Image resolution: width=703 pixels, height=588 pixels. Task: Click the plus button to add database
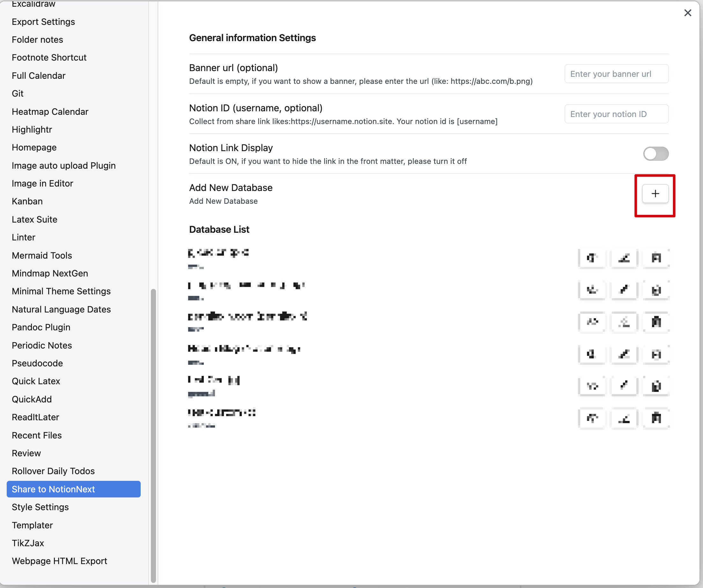click(655, 194)
